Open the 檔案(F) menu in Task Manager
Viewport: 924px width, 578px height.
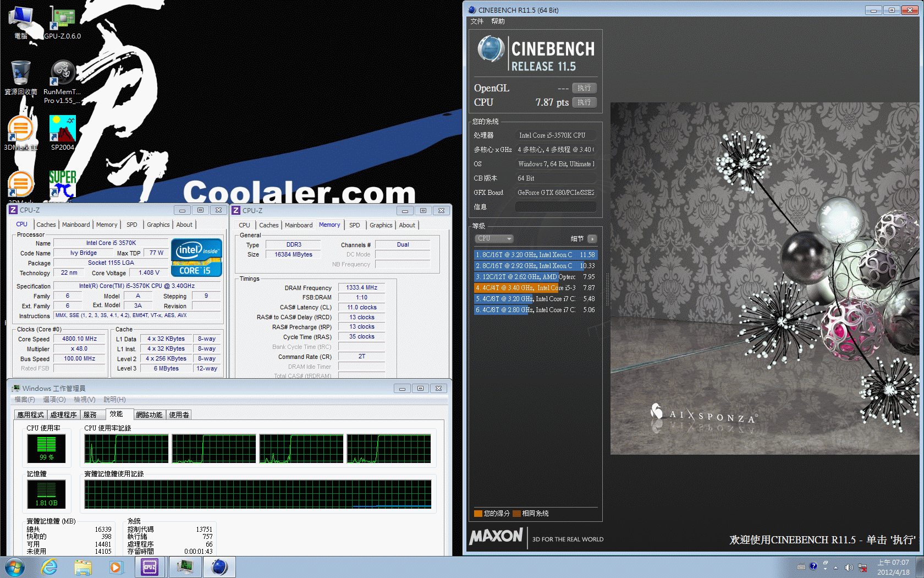pos(25,400)
